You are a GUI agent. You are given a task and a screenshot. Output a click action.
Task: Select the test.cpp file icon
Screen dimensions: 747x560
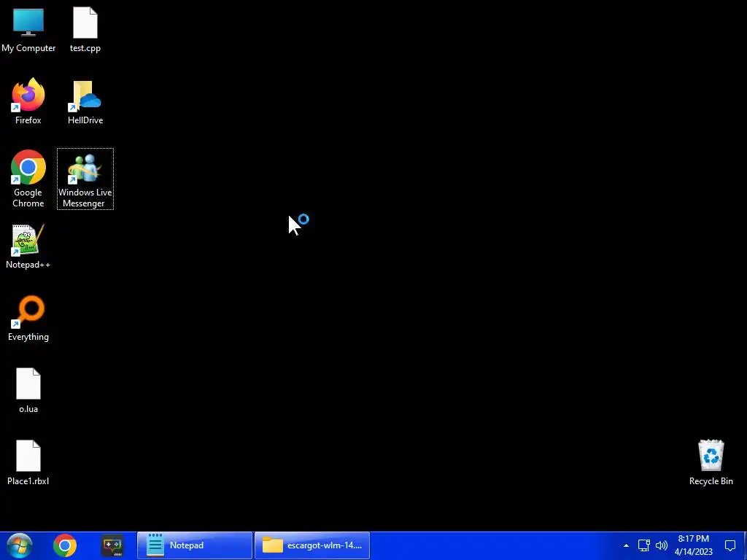(x=85, y=30)
